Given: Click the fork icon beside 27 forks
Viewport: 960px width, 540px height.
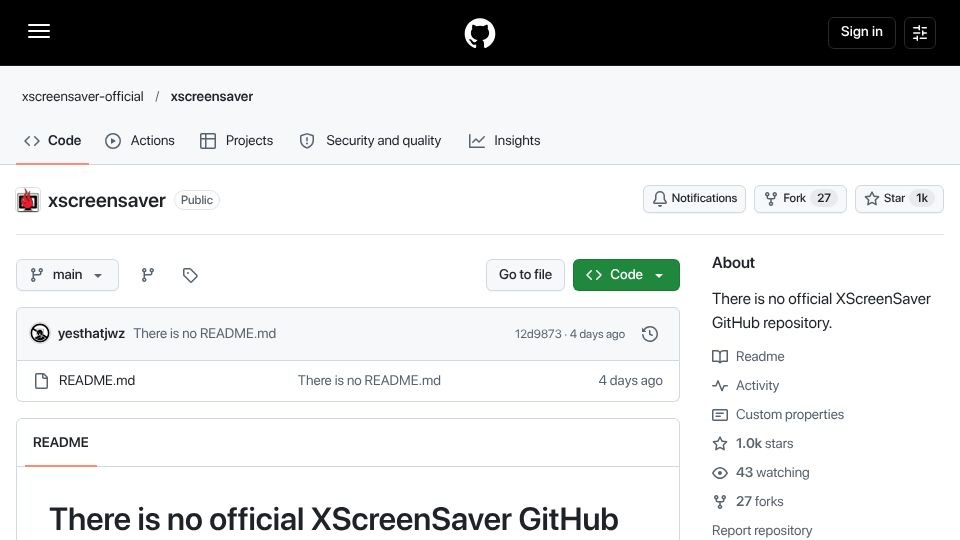Looking at the screenshot, I should coord(720,501).
